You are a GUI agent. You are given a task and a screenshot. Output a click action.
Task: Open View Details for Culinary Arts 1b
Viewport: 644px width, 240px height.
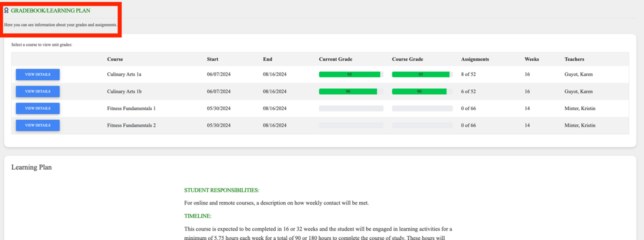point(38,92)
